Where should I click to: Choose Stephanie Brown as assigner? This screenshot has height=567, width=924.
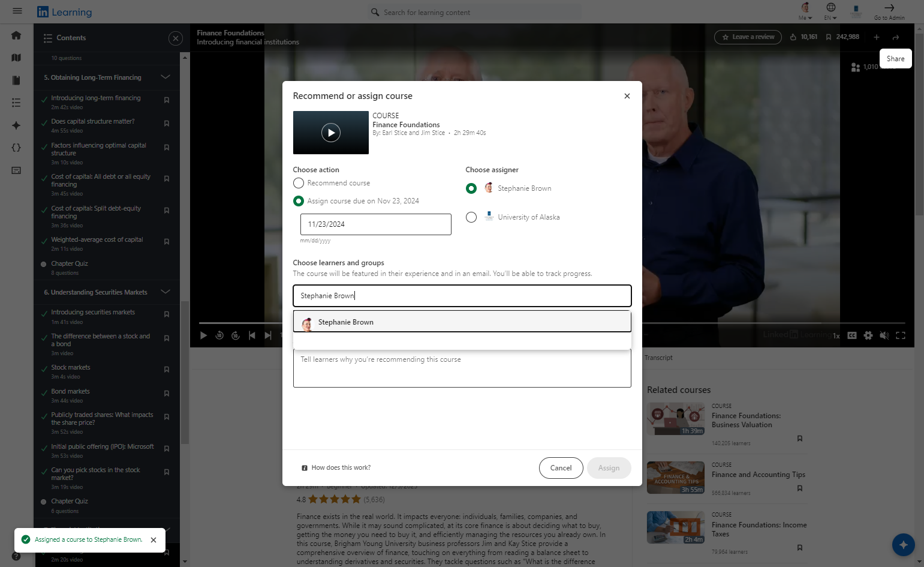471,188
